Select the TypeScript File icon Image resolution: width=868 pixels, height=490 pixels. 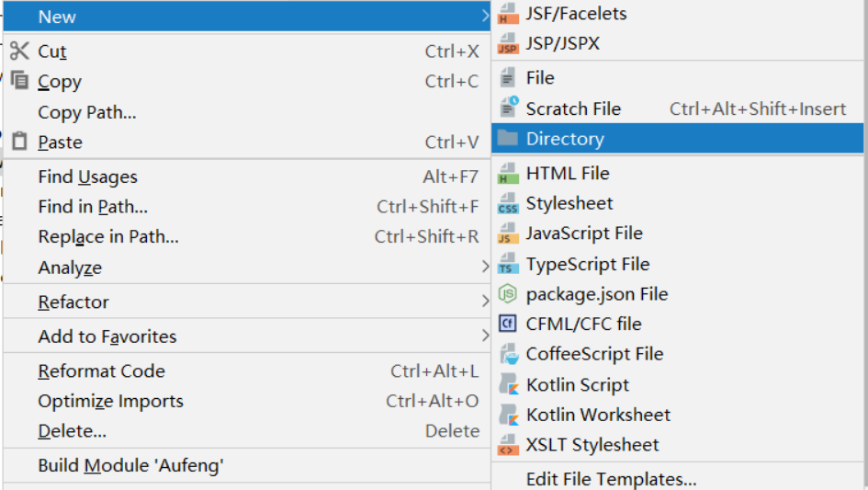point(508,264)
